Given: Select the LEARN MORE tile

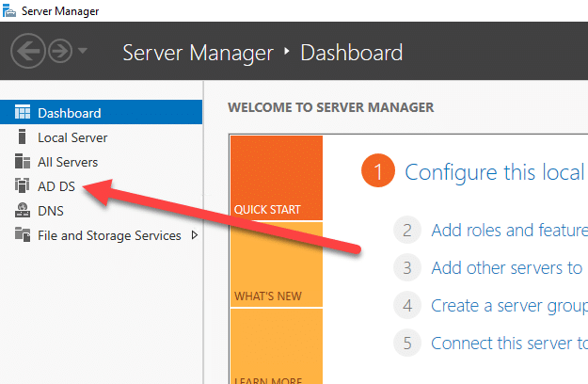Looking at the screenshot, I should pos(277,346).
